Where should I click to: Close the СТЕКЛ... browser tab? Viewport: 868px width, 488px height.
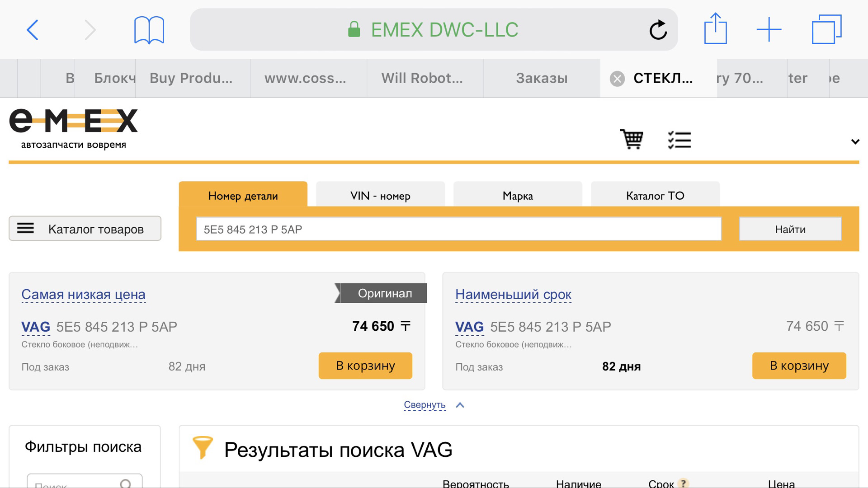click(617, 79)
